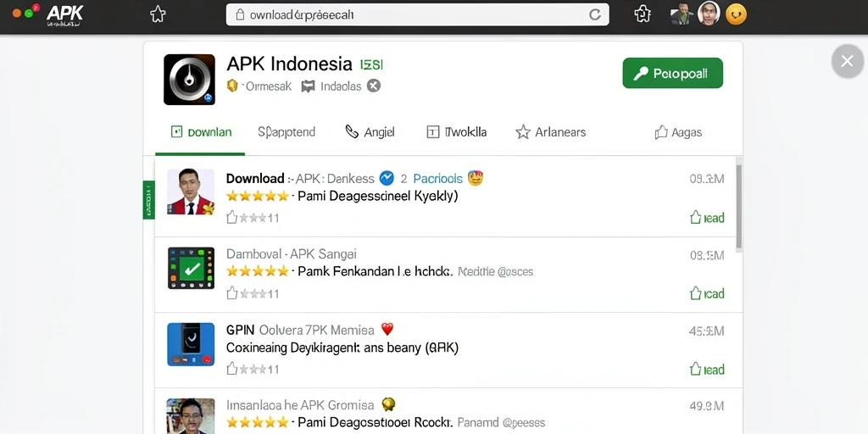Switch to the Spapptend tab

click(x=287, y=132)
